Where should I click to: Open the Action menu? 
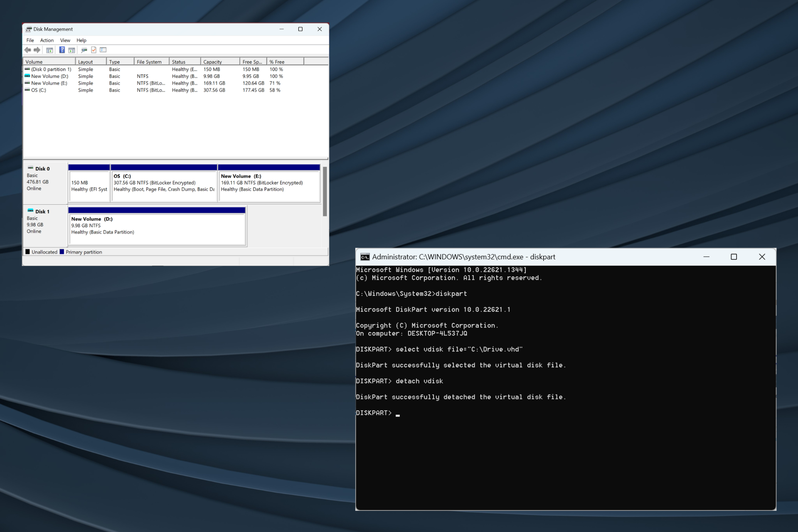click(x=47, y=40)
